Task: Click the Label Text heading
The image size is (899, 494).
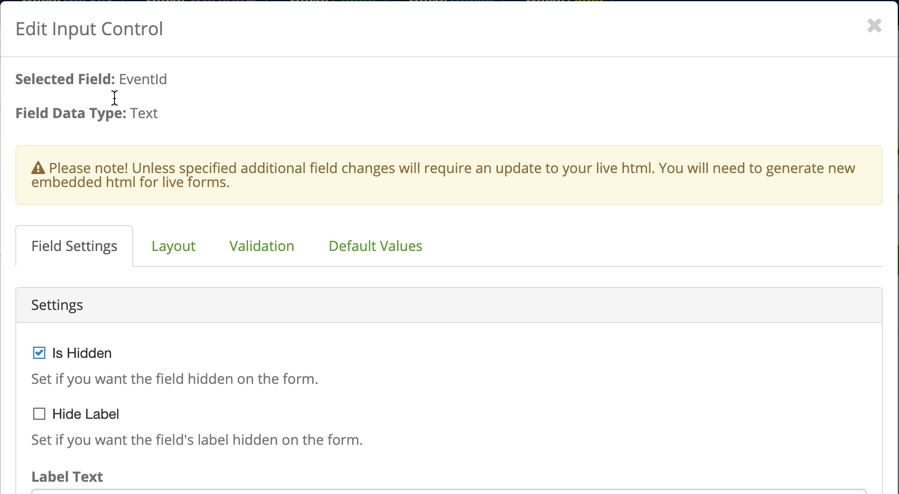Action: pyautogui.click(x=67, y=477)
